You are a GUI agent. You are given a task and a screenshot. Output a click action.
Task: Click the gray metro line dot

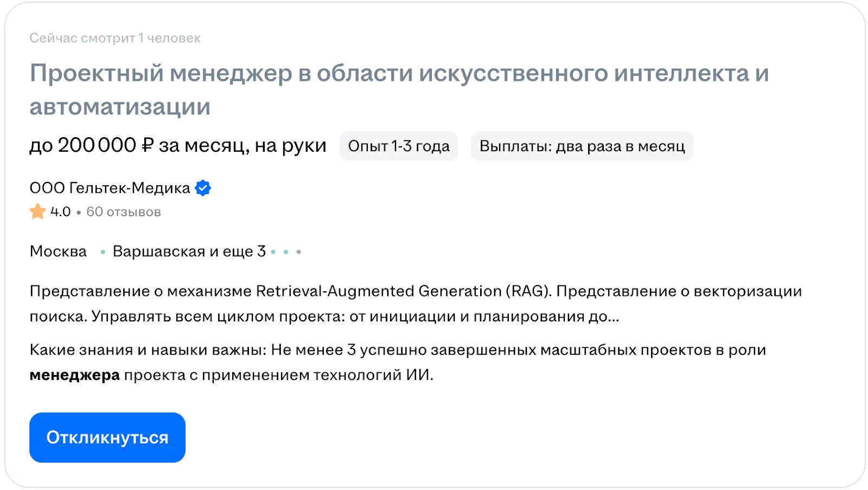click(299, 252)
